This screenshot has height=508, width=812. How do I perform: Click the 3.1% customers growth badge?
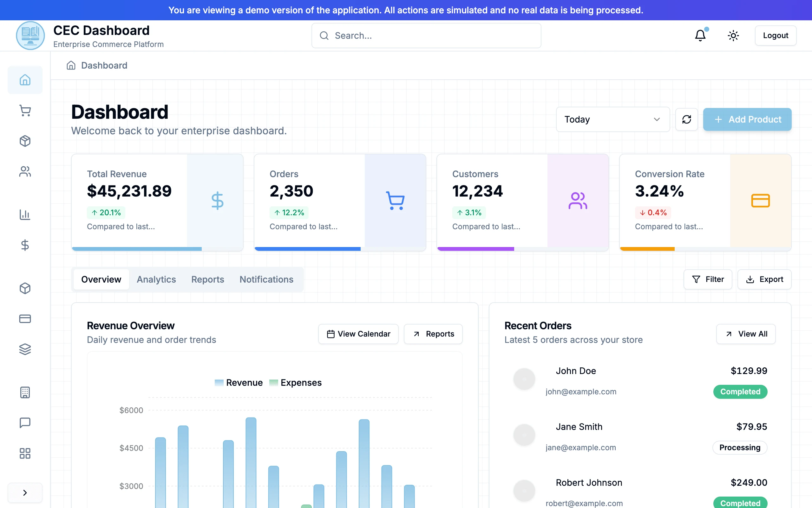point(469,212)
